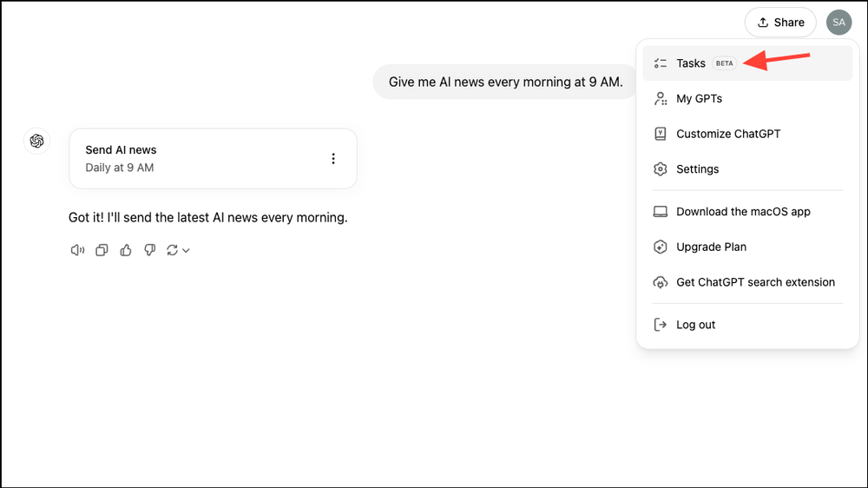
Task: Click the Share button
Action: (x=780, y=23)
